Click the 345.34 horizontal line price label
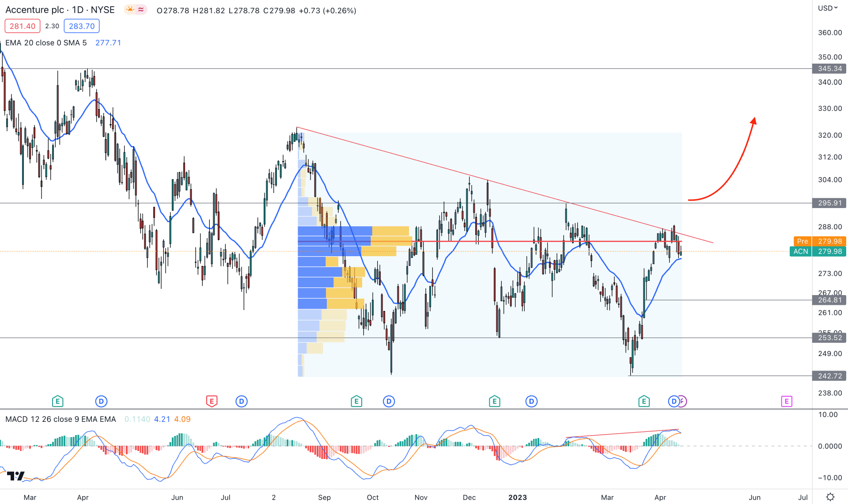This screenshot has height=504, width=848. click(829, 68)
